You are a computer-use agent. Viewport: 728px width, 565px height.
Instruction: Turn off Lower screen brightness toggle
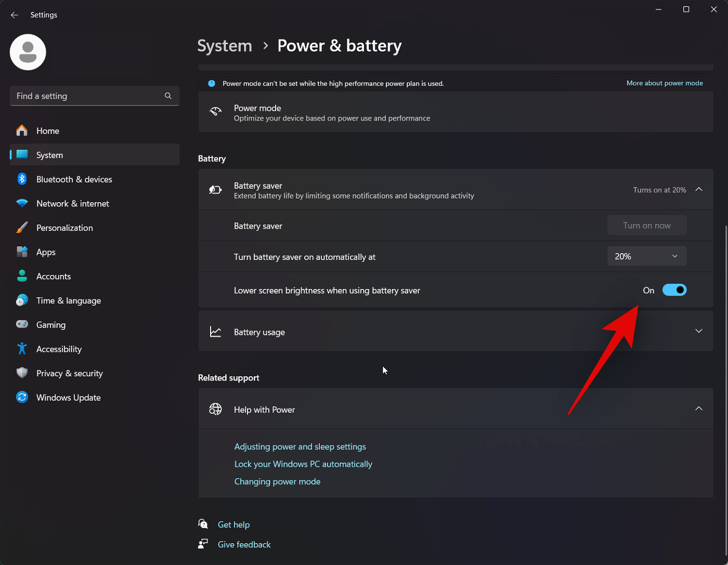674,290
